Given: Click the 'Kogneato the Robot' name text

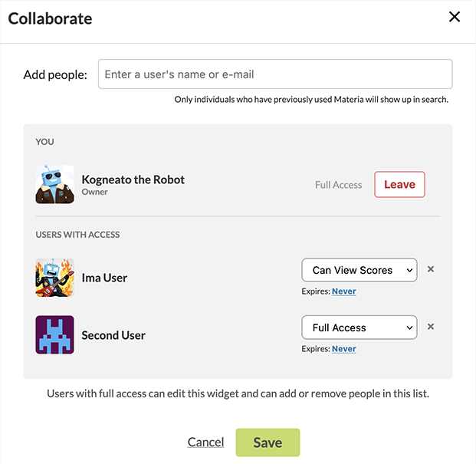Looking at the screenshot, I should point(133,179).
